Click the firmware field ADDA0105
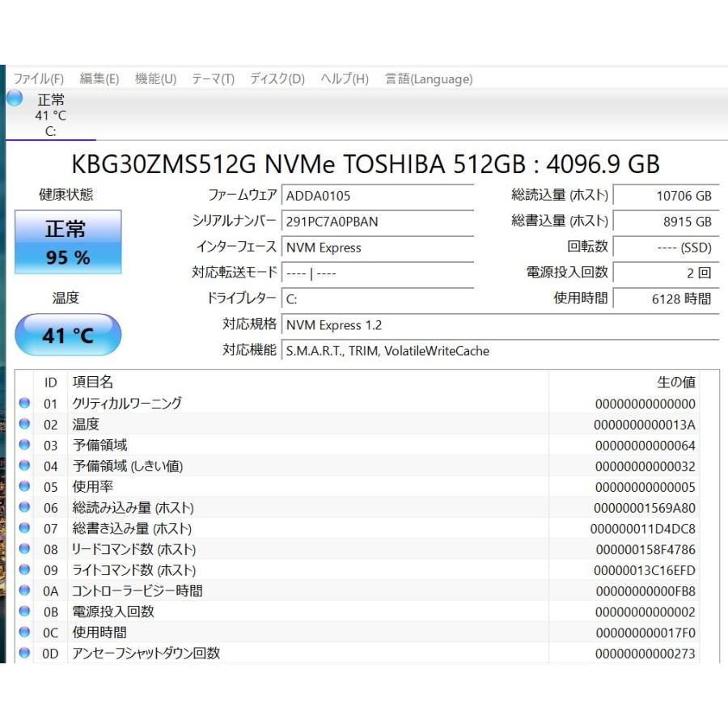 point(378,196)
